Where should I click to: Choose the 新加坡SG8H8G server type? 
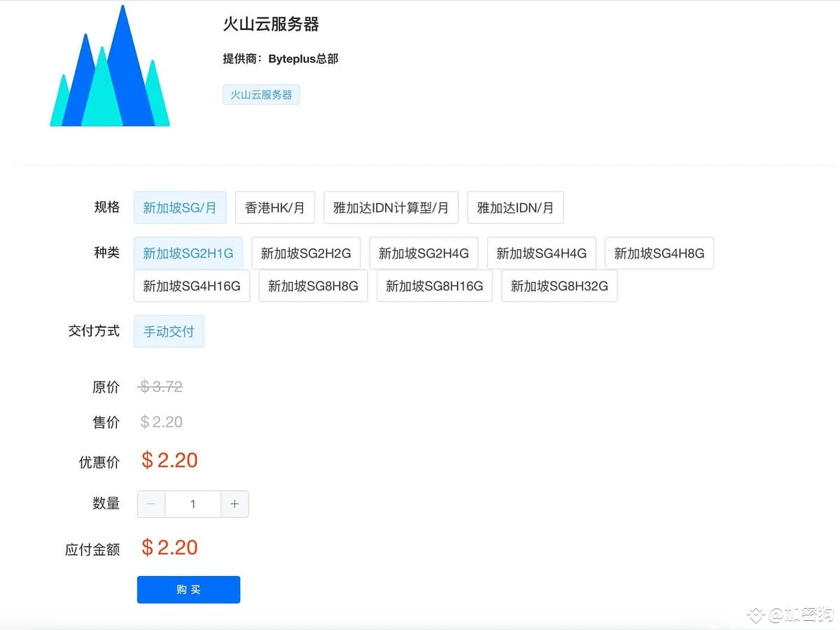[x=313, y=286]
